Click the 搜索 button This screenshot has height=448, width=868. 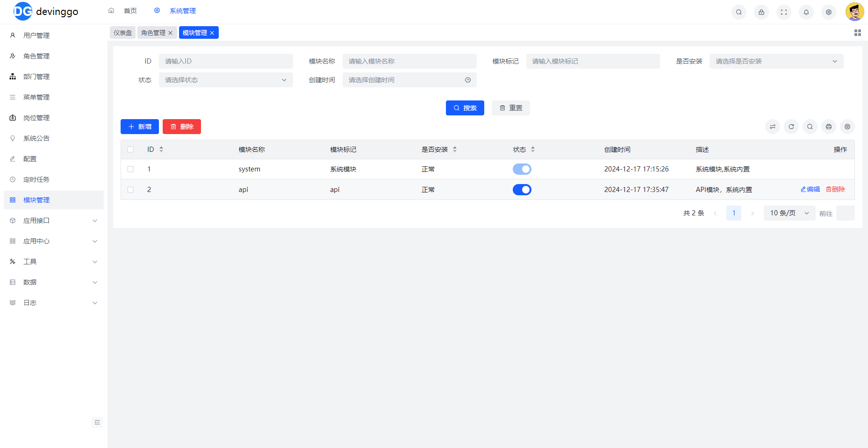pos(465,108)
